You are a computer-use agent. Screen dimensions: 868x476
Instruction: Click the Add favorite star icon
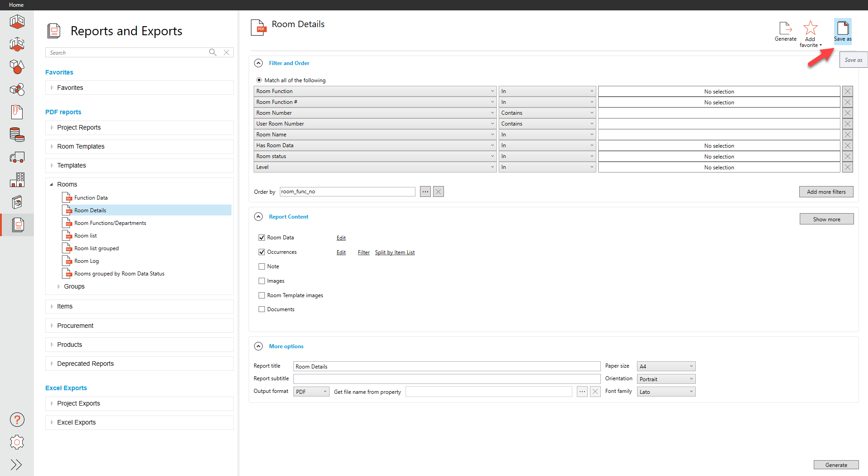[810, 28]
